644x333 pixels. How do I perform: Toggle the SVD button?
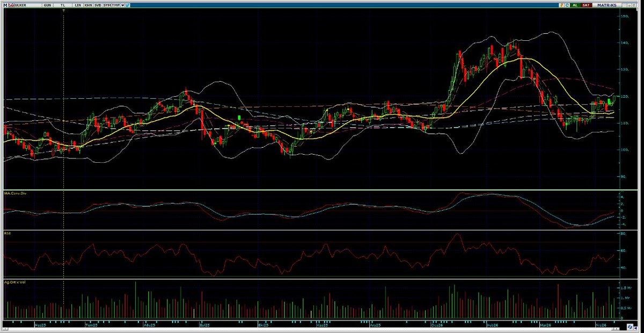coord(98,5)
